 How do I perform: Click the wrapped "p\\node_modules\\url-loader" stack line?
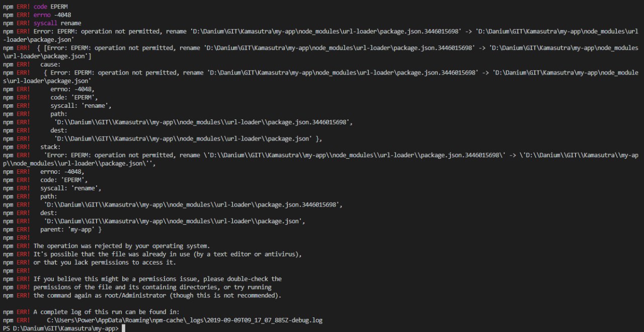[79, 164]
